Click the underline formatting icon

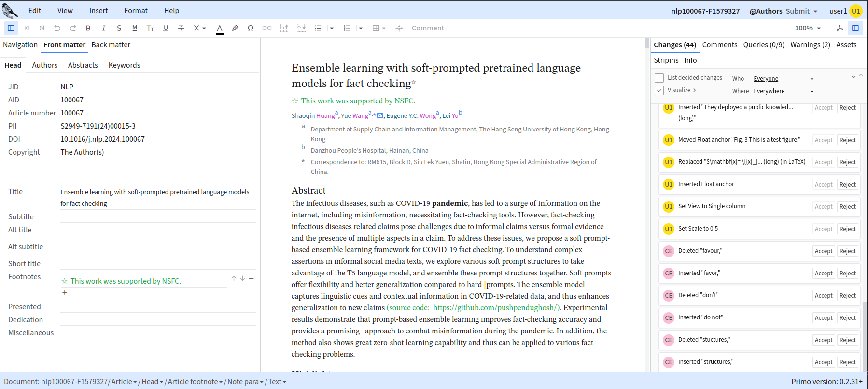pyautogui.click(x=166, y=28)
